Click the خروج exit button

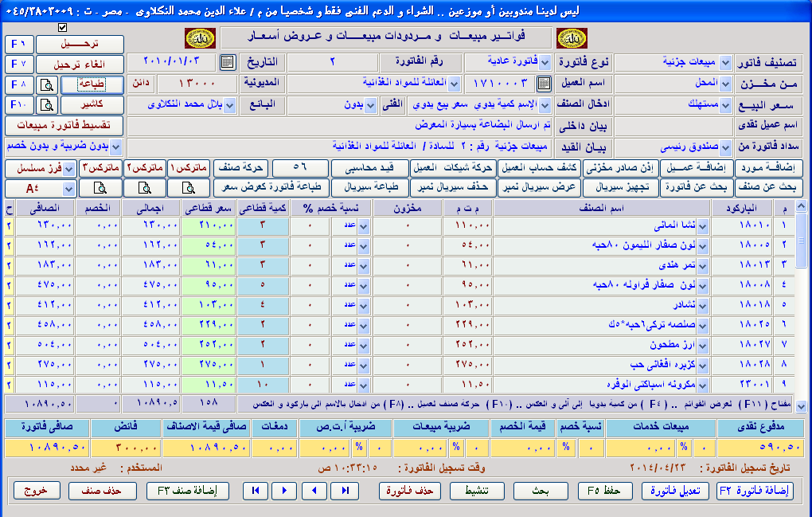(x=36, y=491)
